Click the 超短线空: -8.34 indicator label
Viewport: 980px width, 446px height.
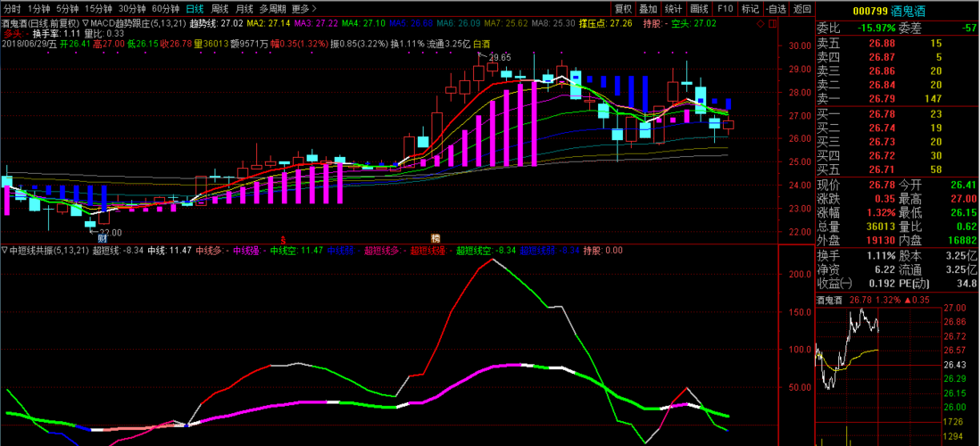coord(486,251)
